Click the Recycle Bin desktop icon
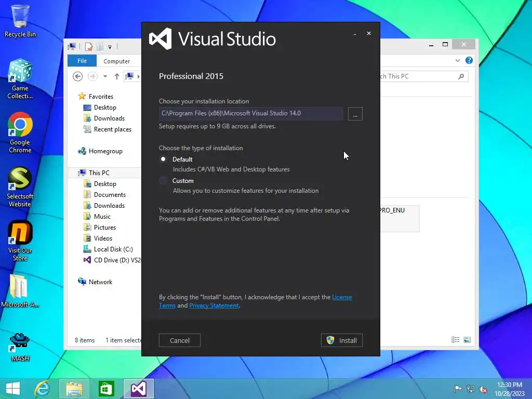Image resolution: width=532 pixels, height=399 pixels. (20, 21)
